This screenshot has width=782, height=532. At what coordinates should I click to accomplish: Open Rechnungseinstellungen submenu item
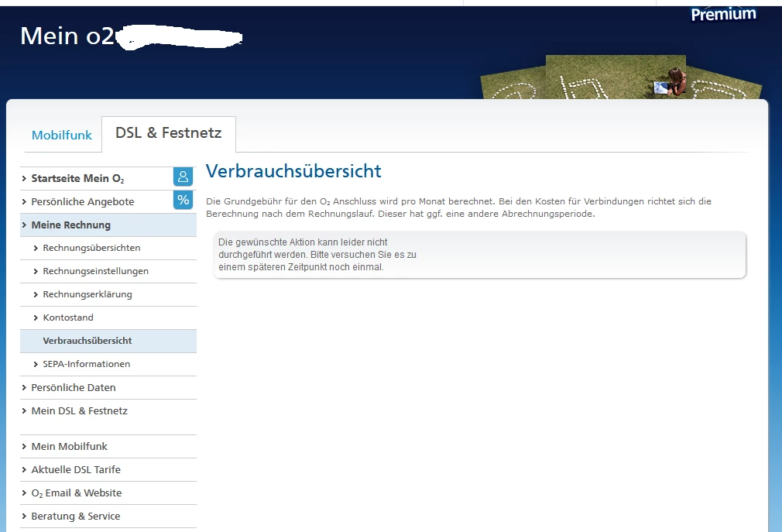coord(95,271)
